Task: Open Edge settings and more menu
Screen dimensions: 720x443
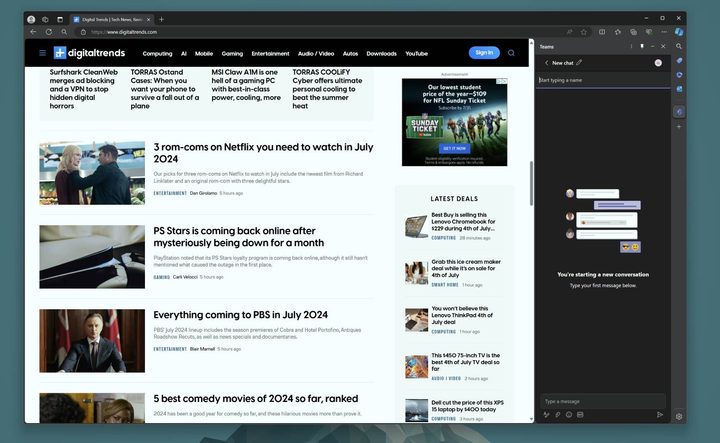Action: click(x=664, y=32)
